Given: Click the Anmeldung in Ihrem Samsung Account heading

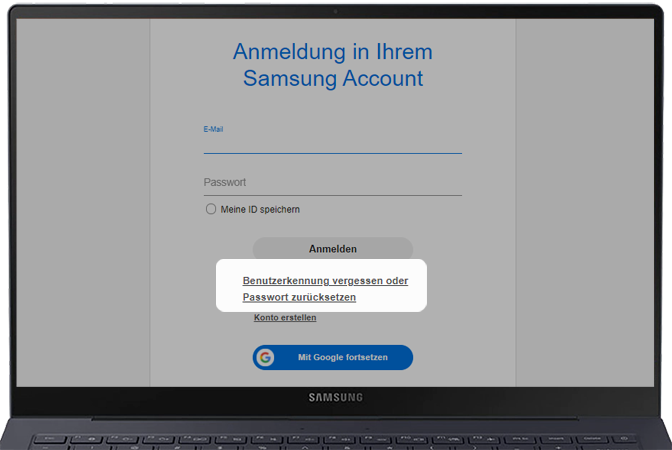Looking at the screenshot, I should click(x=333, y=65).
